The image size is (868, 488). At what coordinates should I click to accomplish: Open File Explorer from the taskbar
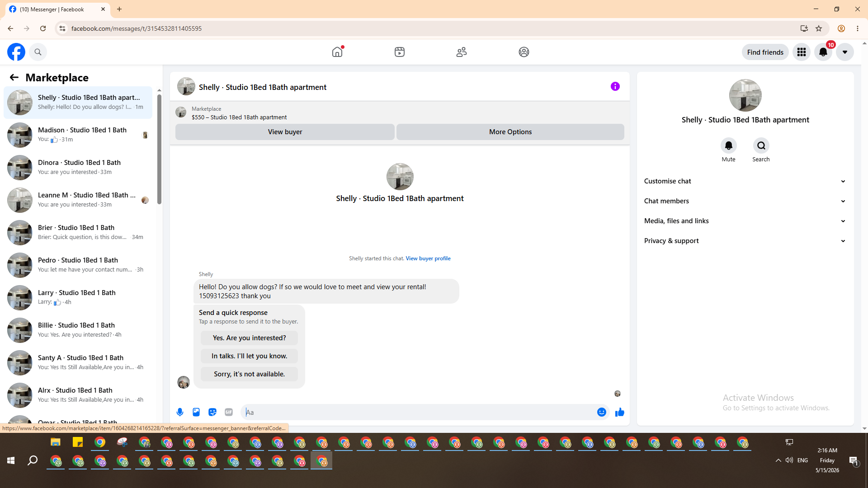(56, 442)
